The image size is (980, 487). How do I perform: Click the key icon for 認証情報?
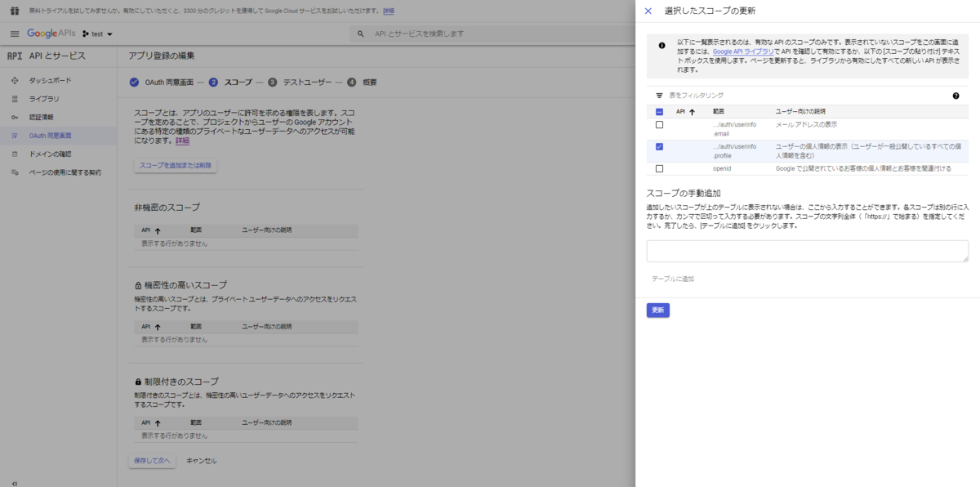tap(14, 117)
